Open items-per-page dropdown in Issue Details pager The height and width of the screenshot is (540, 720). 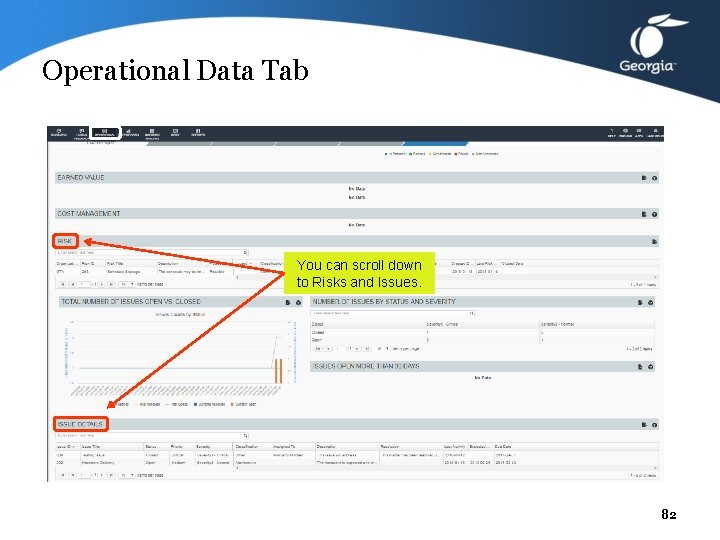[x=127, y=475]
